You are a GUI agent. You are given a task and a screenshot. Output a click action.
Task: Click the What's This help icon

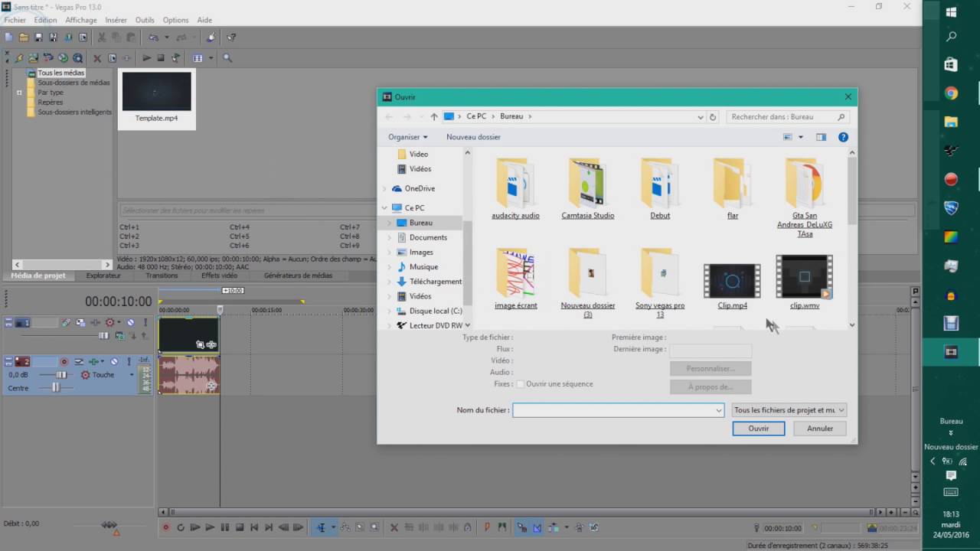click(231, 37)
